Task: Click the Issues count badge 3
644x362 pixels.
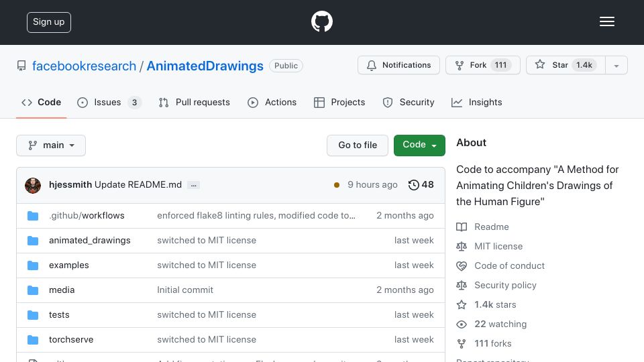Action: tap(134, 102)
